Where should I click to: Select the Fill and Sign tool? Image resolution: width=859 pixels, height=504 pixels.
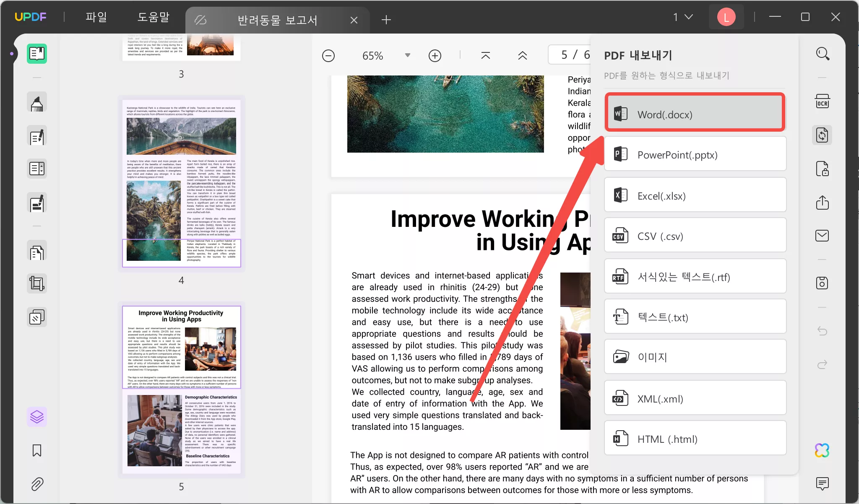(37, 203)
